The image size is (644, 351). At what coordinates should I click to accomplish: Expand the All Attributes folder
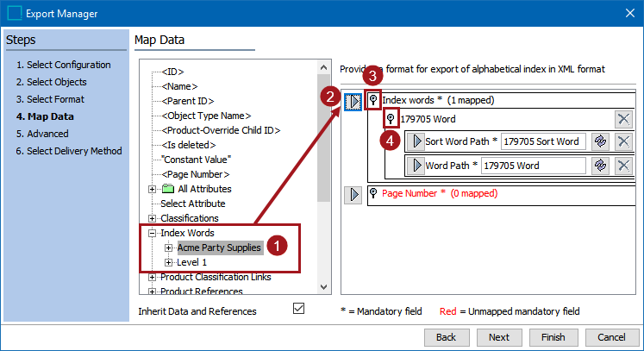(x=153, y=189)
